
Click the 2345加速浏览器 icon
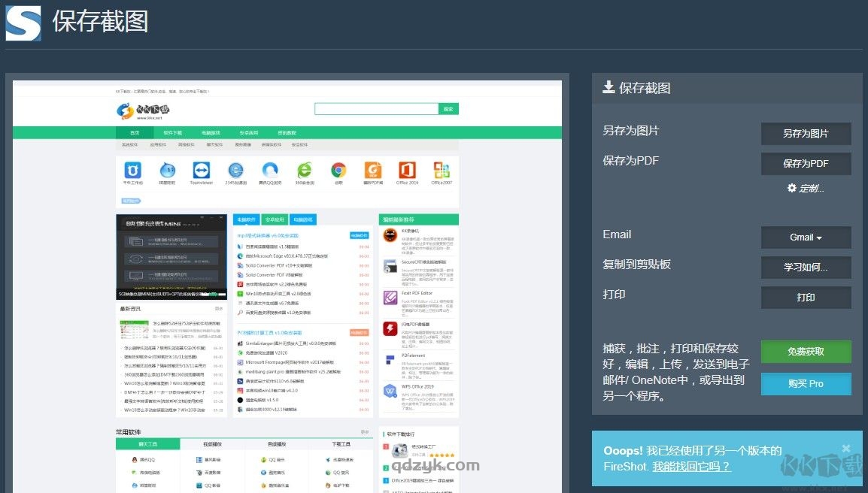coord(235,171)
